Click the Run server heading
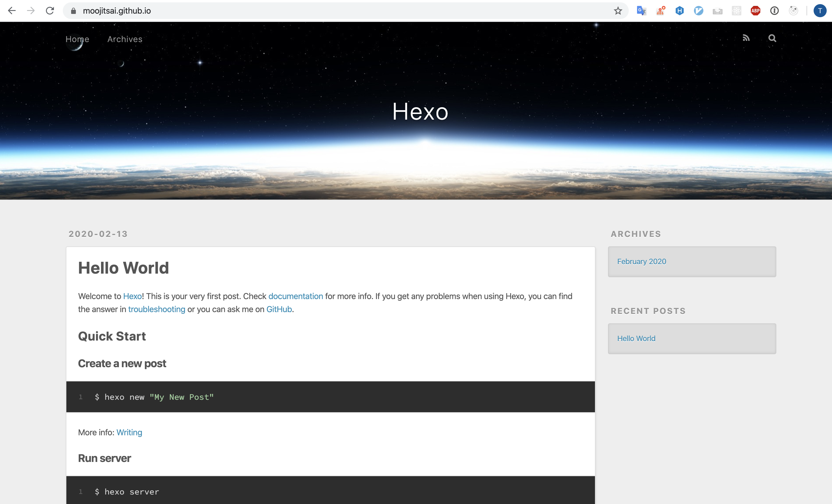Screen dimensions: 832x504 click(x=104, y=458)
